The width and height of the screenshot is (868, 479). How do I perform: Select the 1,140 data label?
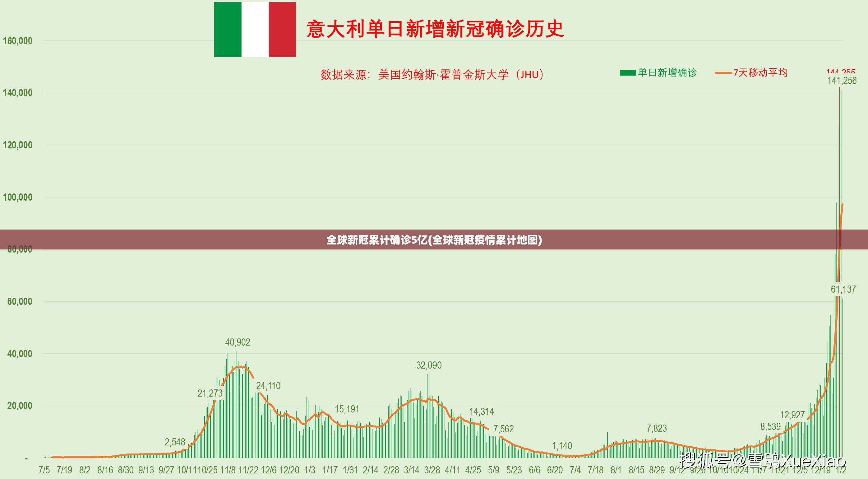click(x=562, y=446)
